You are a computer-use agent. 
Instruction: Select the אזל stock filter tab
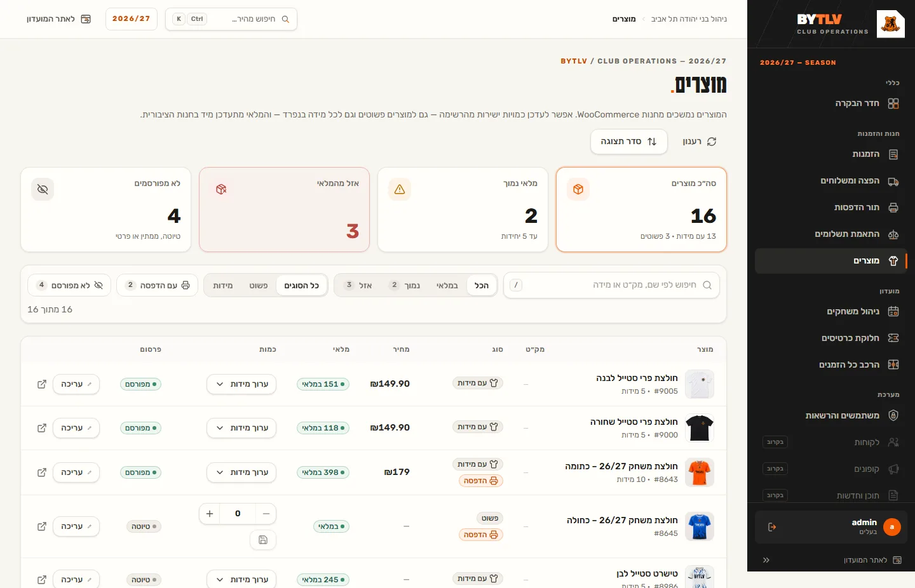tap(359, 285)
